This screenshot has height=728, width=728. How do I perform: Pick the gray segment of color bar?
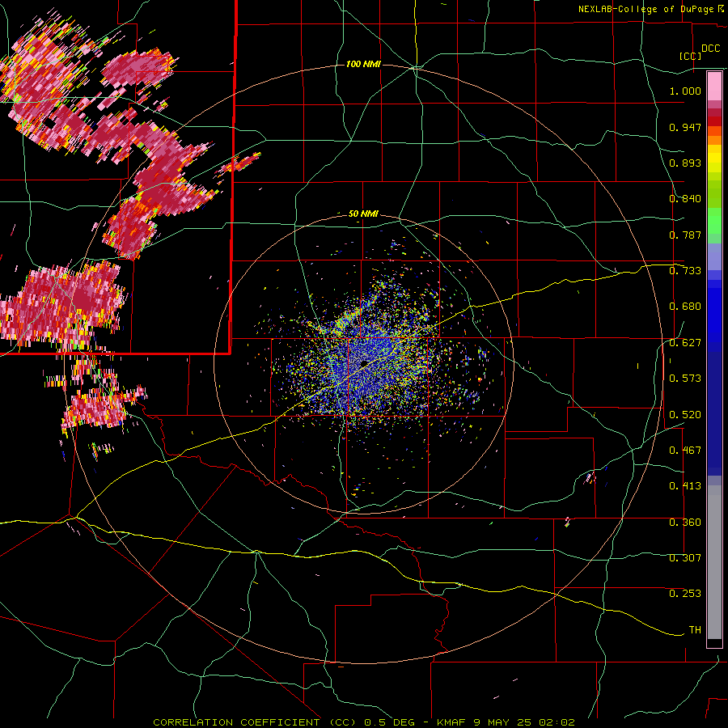(x=714, y=562)
